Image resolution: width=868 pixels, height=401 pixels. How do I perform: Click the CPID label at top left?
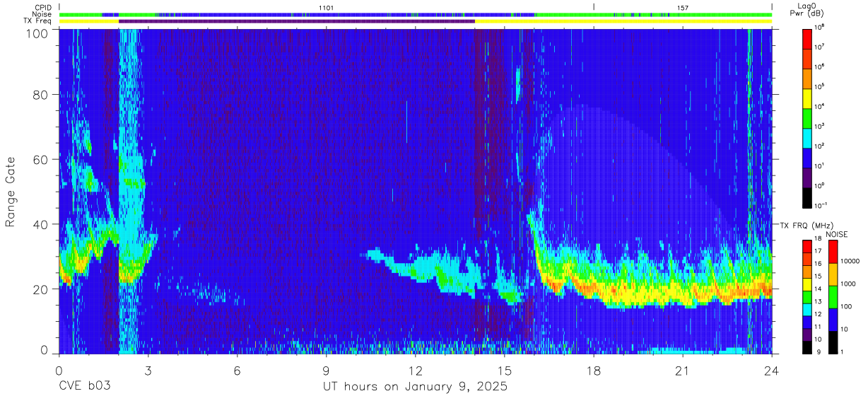(42, 8)
